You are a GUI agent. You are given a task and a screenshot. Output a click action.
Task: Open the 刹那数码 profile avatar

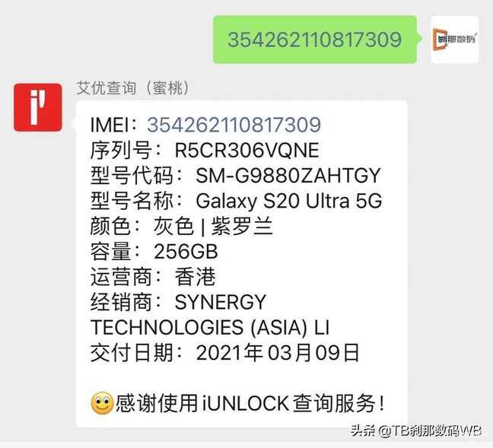pyautogui.click(x=455, y=40)
